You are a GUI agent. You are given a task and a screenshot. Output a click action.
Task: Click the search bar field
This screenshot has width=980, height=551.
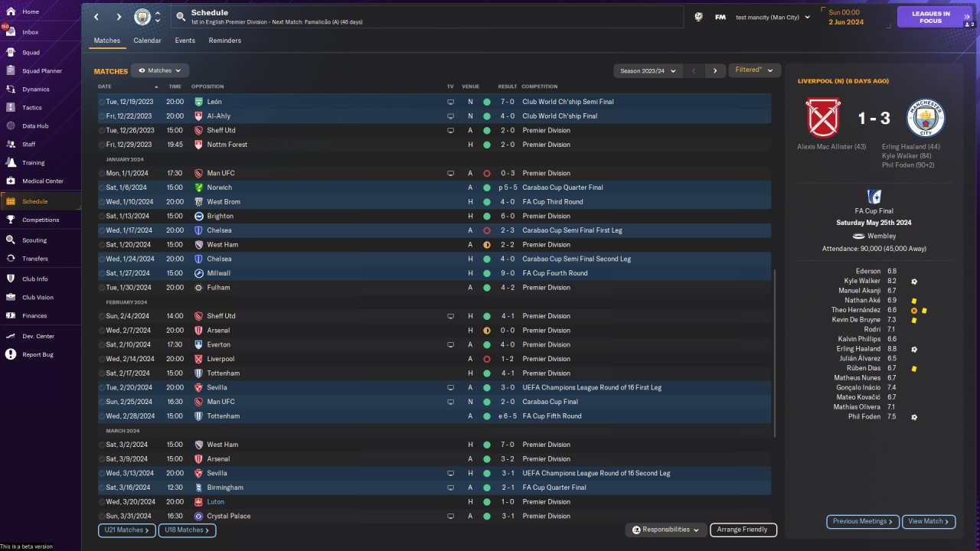pos(427,17)
